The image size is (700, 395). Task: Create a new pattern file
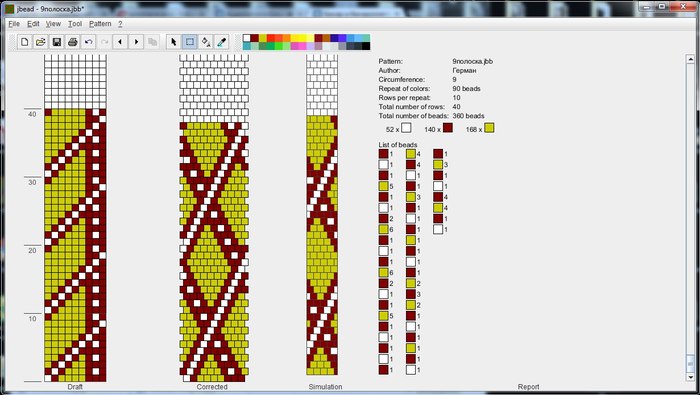tap(25, 42)
